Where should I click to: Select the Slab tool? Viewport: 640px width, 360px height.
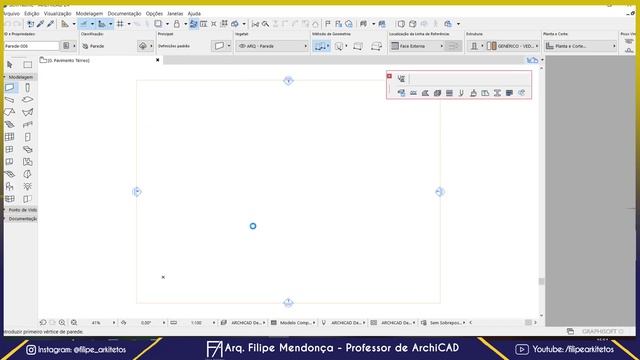(27, 100)
